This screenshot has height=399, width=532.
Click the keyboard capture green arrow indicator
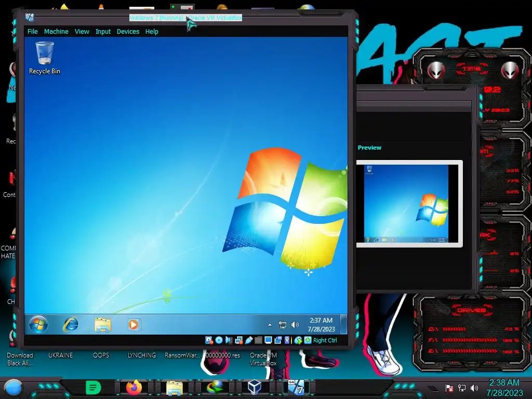click(308, 340)
